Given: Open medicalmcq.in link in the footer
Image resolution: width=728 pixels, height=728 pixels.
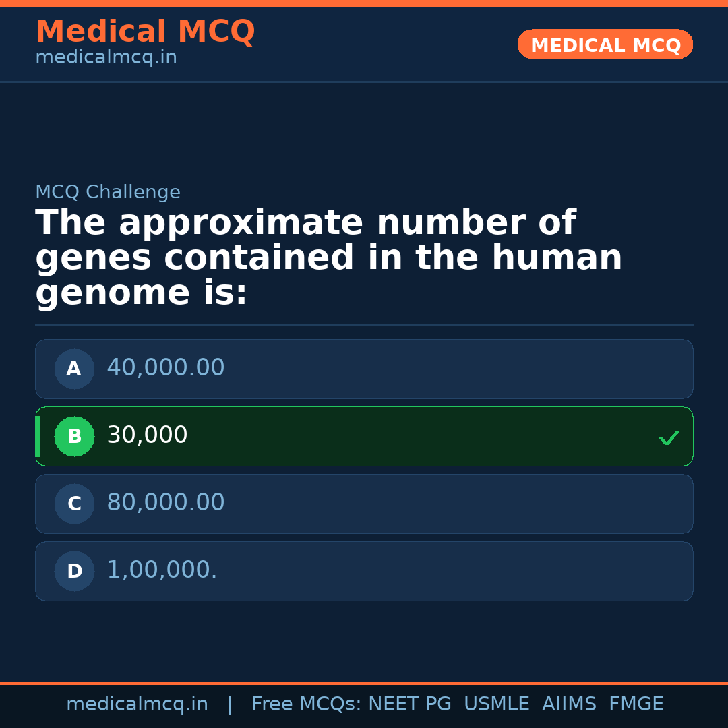Looking at the screenshot, I should pos(137,704).
